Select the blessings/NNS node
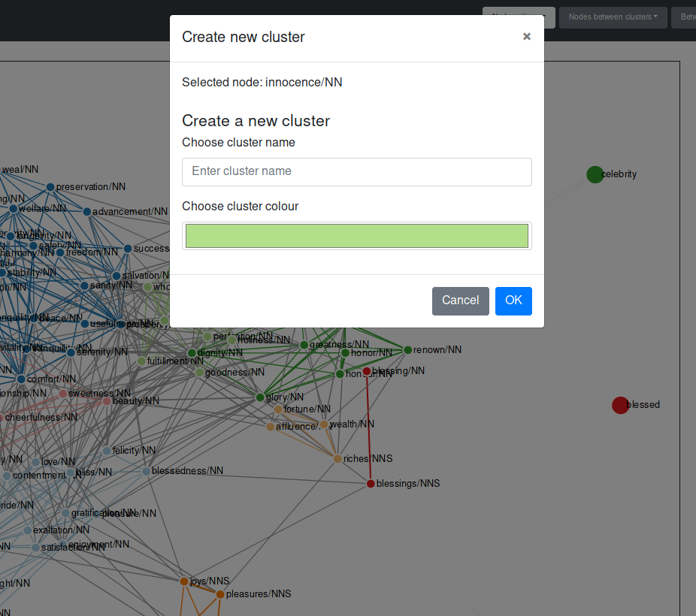 click(x=370, y=484)
